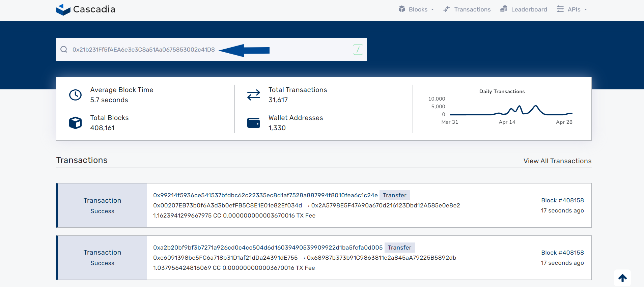Open the Transactions navigation item
Image resolution: width=644 pixels, height=287 pixels.
(x=467, y=9)
